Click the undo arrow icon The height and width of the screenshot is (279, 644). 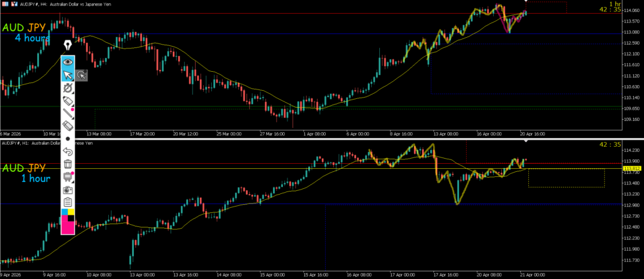tap(67, 151)
